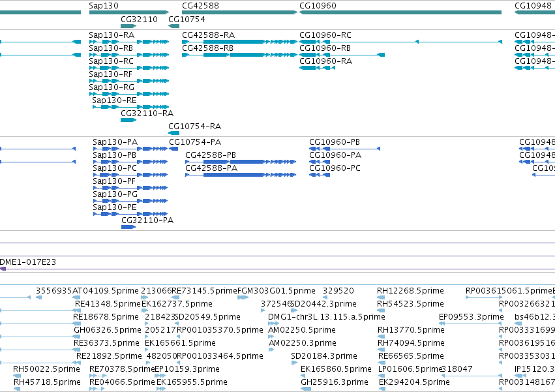Select the CG10960-PA protein label
The image size is (555, 392).
[x=335, y=155]
